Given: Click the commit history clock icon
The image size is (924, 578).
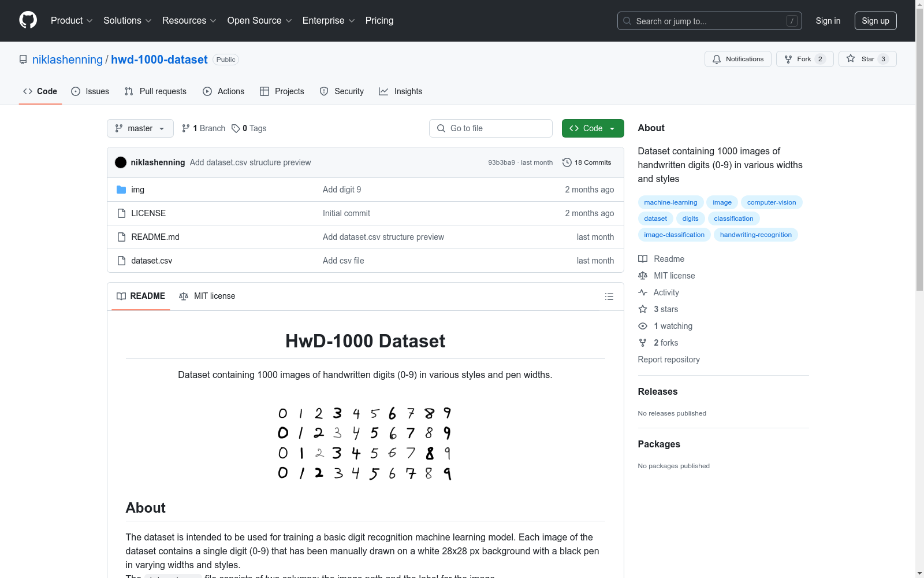Looking at the screenshot, I should pos(567,162).
